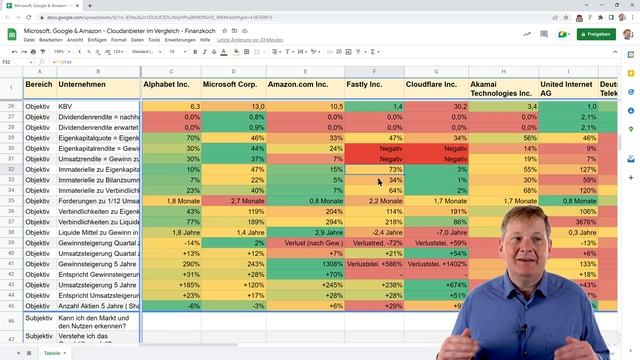Open the 'Letzte Änderung' history link

pos(250,40)
